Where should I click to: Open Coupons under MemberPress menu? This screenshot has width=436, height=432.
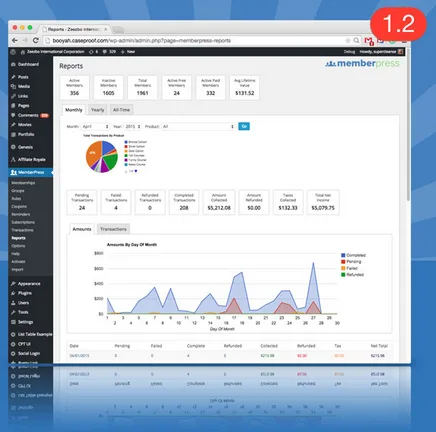click(x=19, y=207)
